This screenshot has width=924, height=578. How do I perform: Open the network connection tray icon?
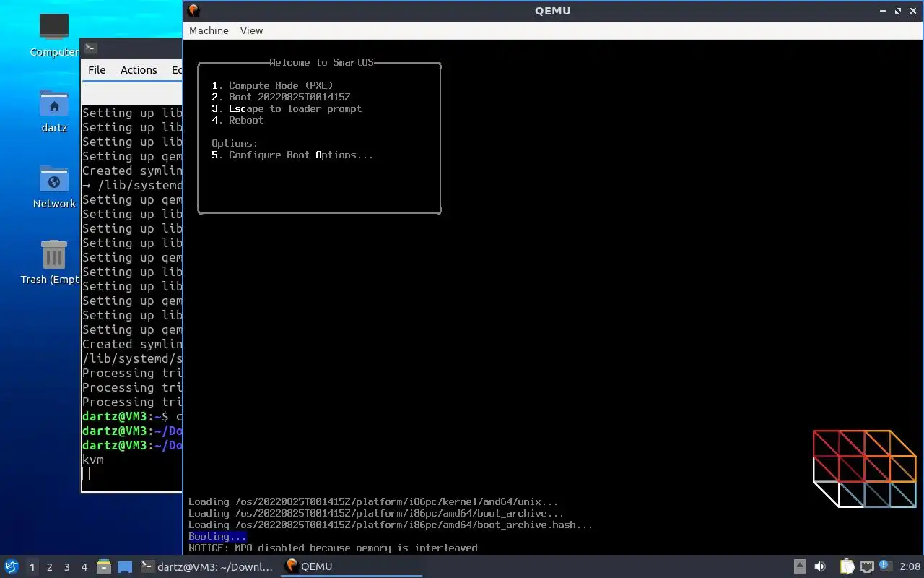click(x=867, y=566)
